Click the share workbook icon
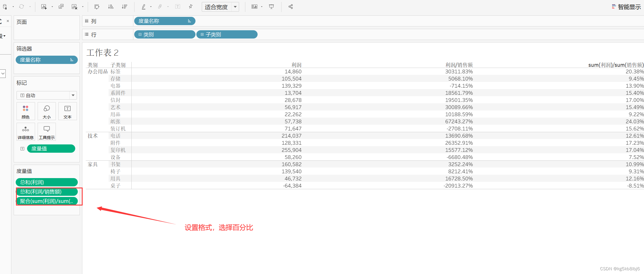 (290, 7)
